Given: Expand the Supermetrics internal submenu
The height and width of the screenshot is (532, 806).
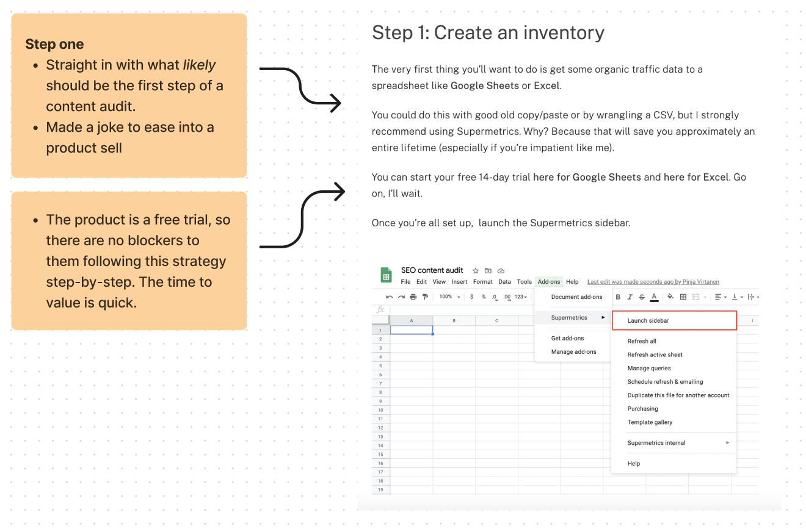Looking at the screenshot, I should [673, 443].
